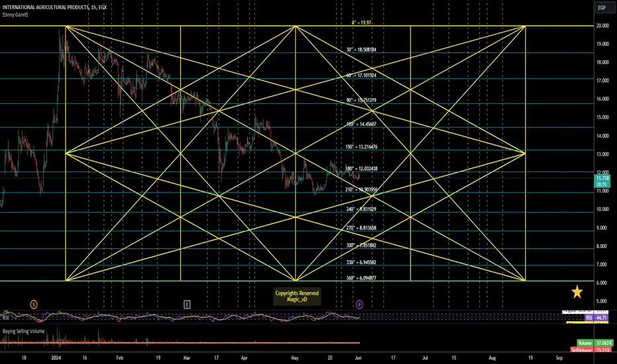Click 9.000 on the price scale
The image size is (617, 364).
click(x=602, y=228)
